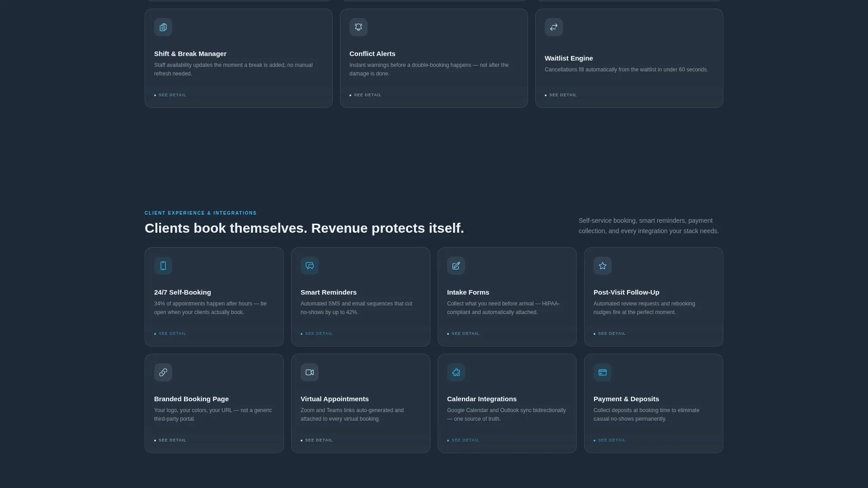
Task: Open See Detail for 24/7 Self-Booking
Action: (170, 333)
